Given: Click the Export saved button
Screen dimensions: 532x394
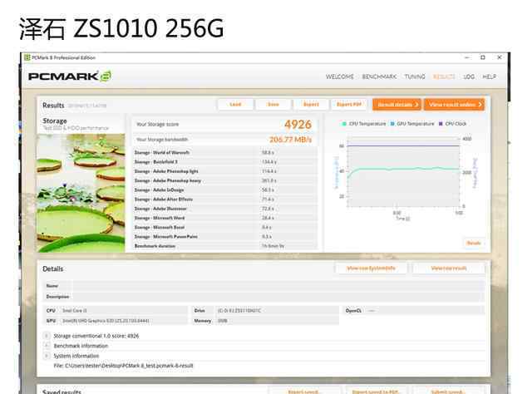Looking at the screenshot, I should point(304,392).
